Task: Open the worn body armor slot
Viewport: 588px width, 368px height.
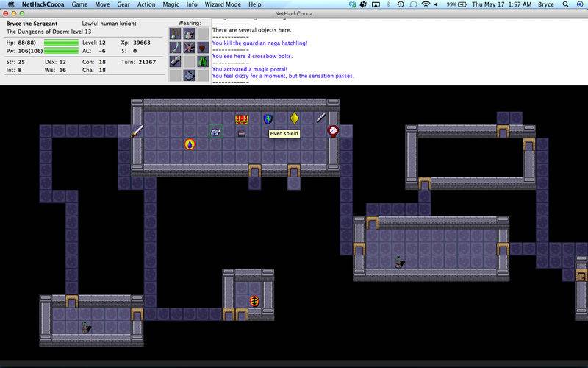Action: (189, 48)
